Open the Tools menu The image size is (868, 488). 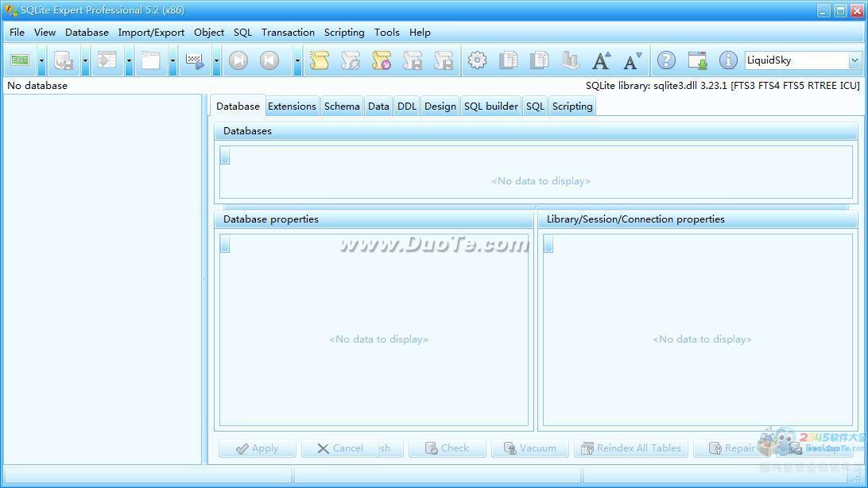tap(387, 32)
